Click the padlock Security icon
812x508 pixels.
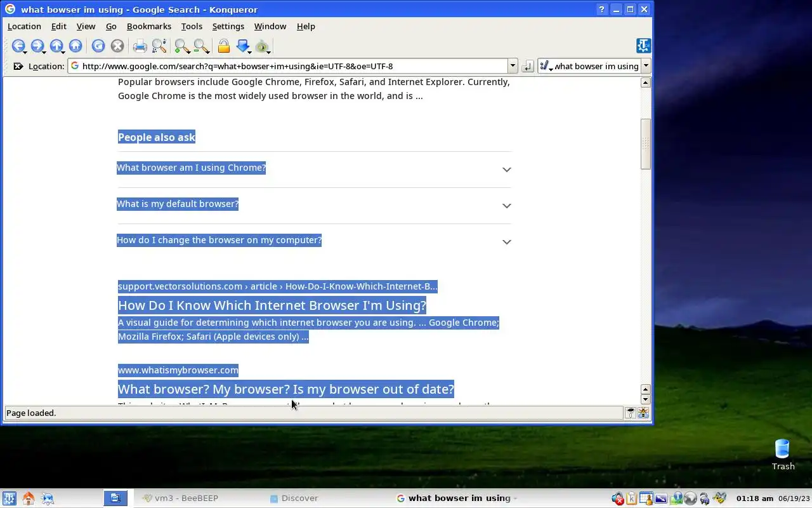[x=223, y=46]
